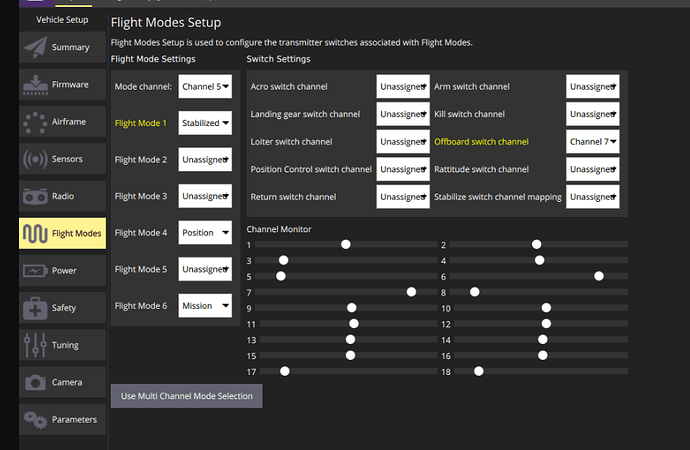Open the Offboard switch channel dropdown
The width and height of the screenshot is (690, 450).
coord(593,142)
